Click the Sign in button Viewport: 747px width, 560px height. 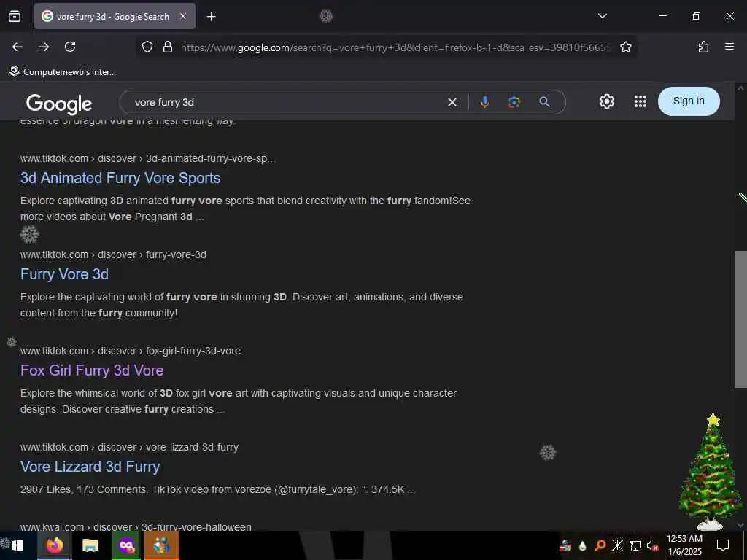click(x=689, y=101)
